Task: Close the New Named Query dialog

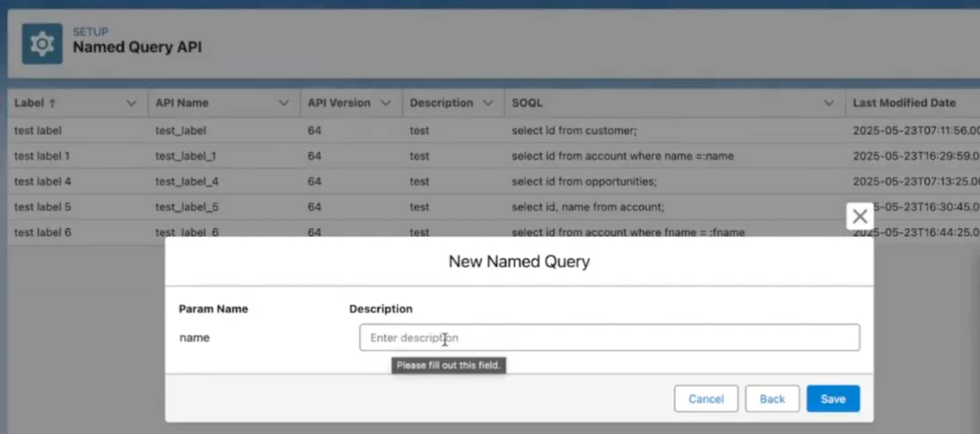Action: coord(859,216)
